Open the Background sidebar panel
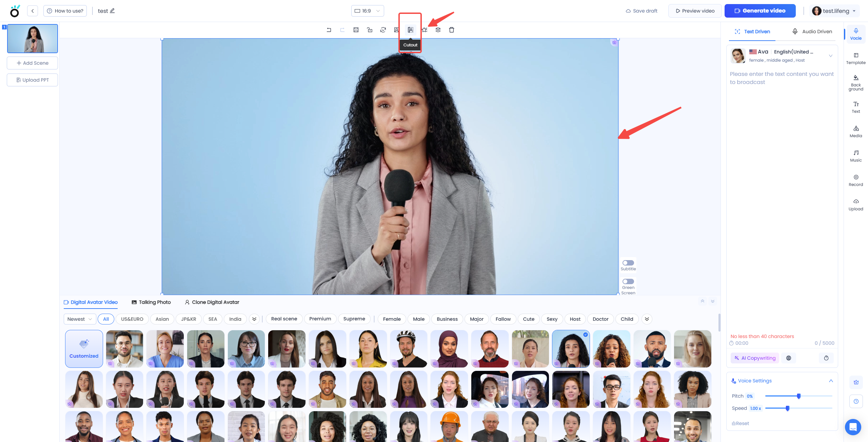 pos(855,83)
